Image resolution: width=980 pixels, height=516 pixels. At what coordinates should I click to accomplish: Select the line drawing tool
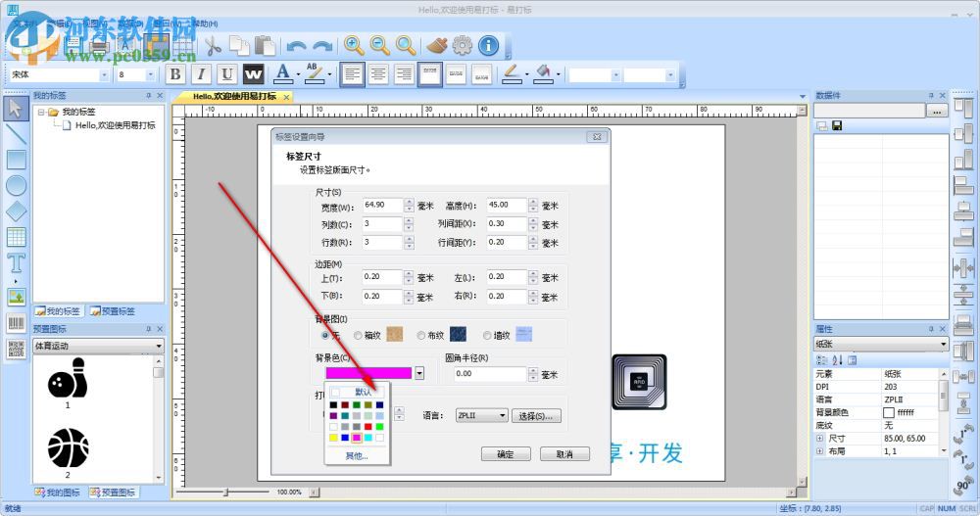pyautogui.click(x=16, y=134)
